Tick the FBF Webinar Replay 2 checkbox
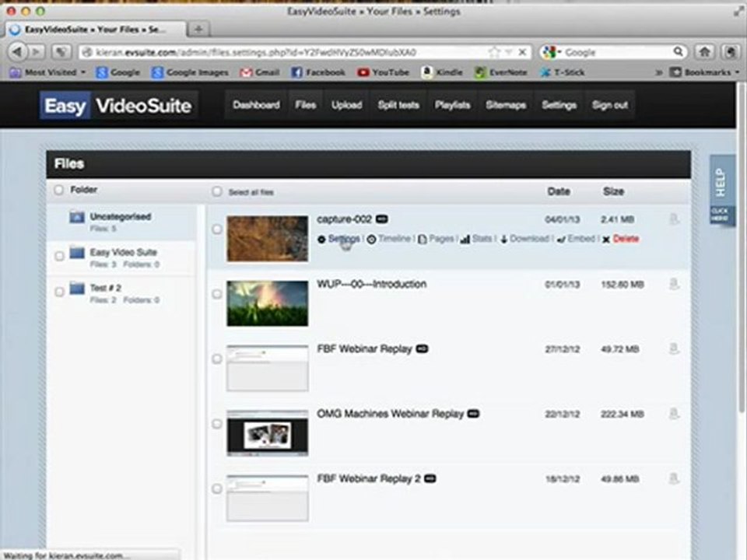Screen dimensions: 747x560 click(217, 488)
